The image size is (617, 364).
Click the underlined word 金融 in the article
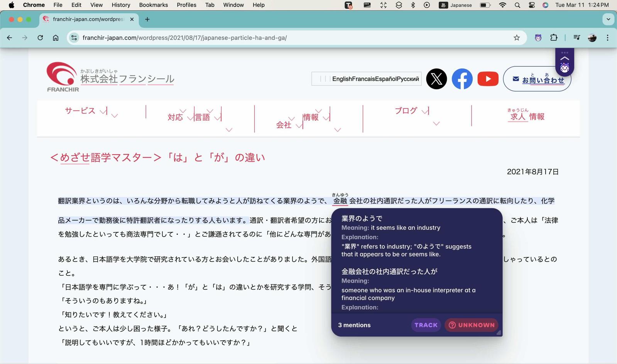pos(340,201)
